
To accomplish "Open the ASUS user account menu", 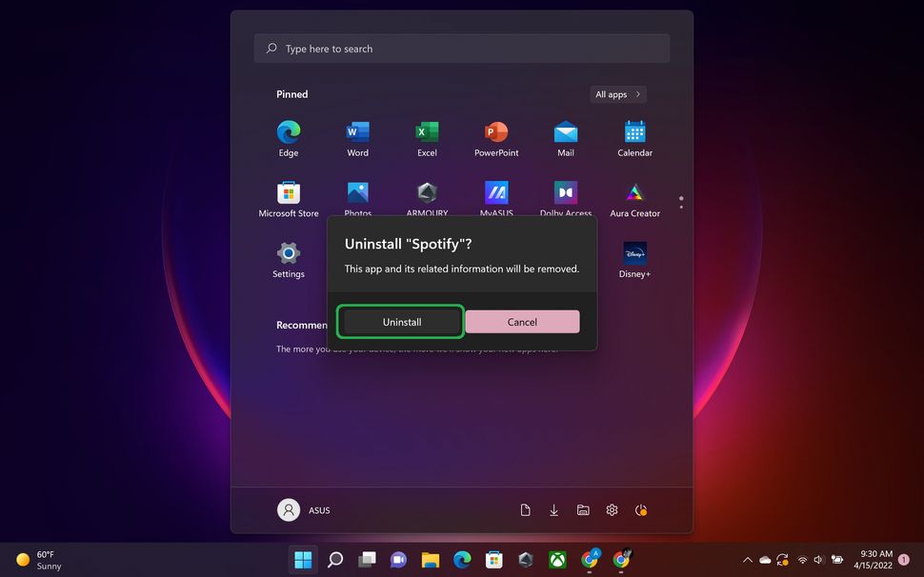I will click(304, 510).
